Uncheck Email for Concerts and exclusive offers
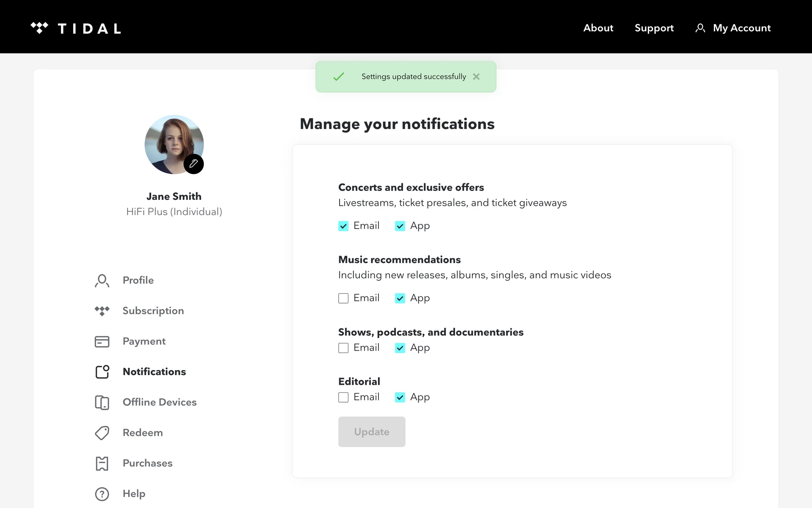This screenshot has height=508, width=812. (x=343, y=226)
